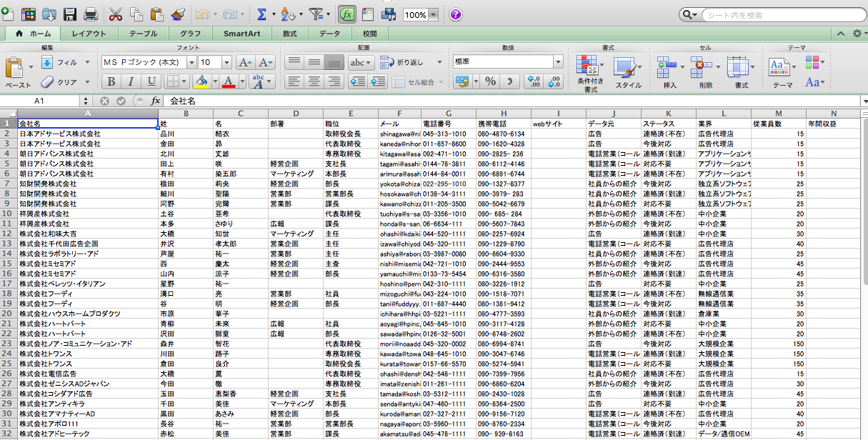Image resolution: width=868 pixels, height=440 pixels.
Task: Sort data A to Z icon
Action: 289,14
